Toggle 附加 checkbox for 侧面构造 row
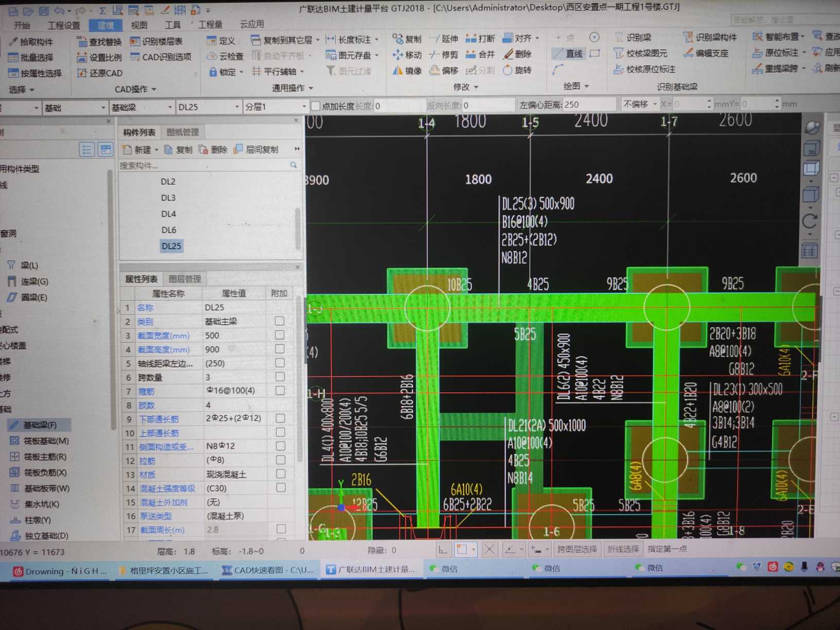The image size is (840, 630). point(281,446)
